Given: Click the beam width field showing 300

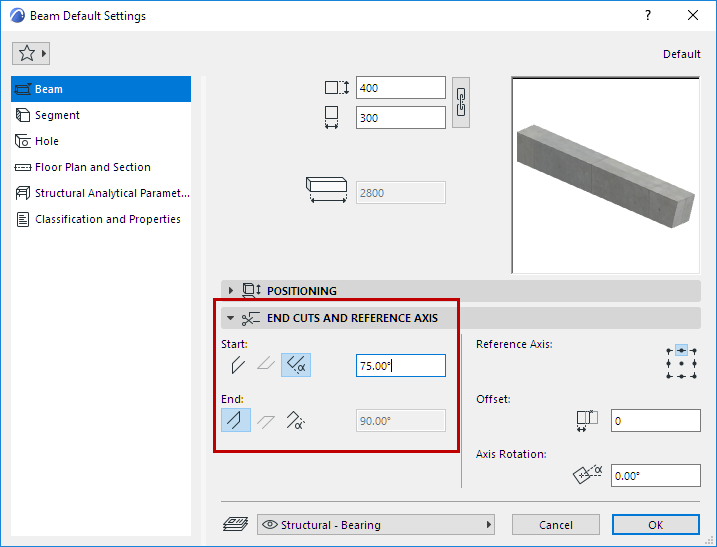Looking at the screenshot, I should pyautogui.click(x=401, y=118).
